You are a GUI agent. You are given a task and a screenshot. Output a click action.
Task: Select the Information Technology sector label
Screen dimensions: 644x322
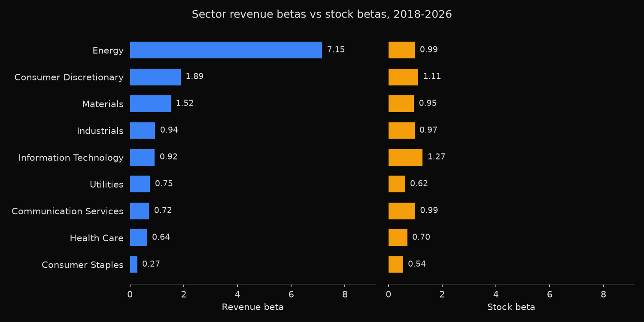click(x=71, y=158)
